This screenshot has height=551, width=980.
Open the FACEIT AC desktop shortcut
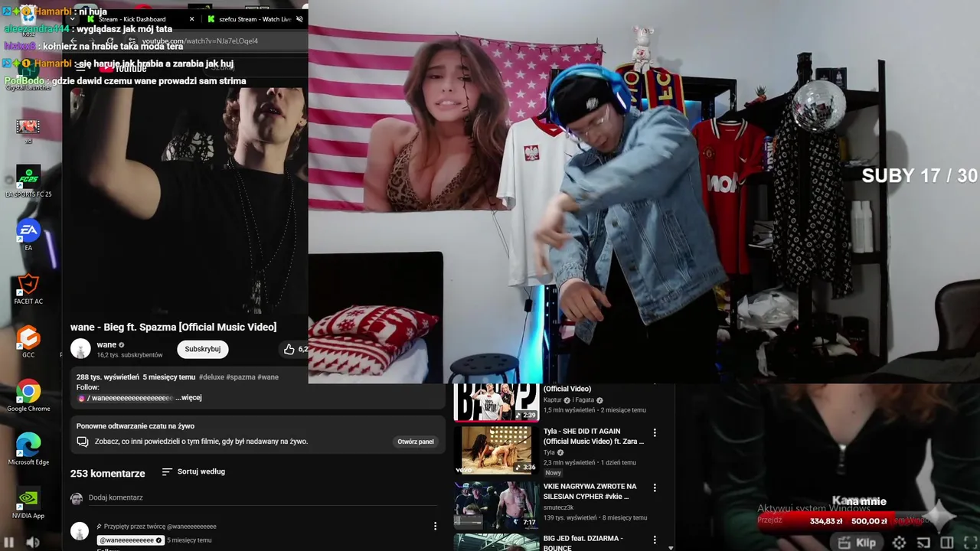pos(28,289)
